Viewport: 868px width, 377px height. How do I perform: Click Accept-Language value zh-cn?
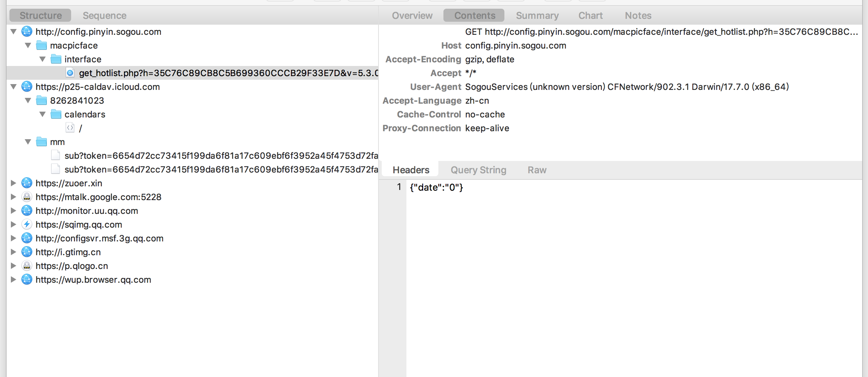click(477, 100)
